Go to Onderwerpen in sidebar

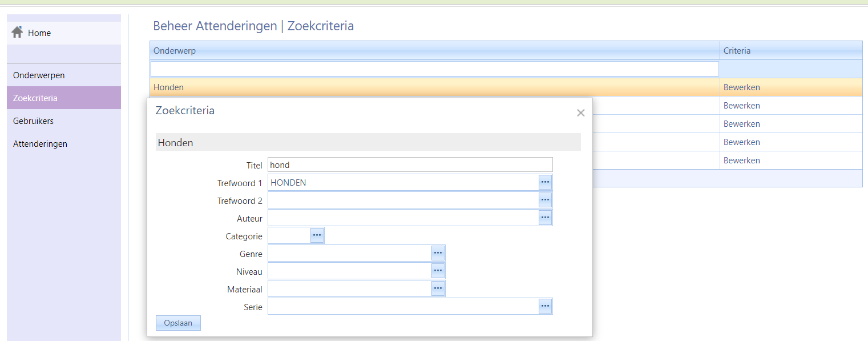(x=39, y=75)
